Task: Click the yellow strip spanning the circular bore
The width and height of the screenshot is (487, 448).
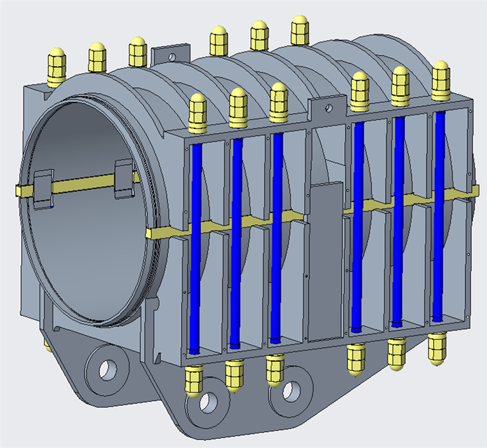Action: tap(83, 185)
